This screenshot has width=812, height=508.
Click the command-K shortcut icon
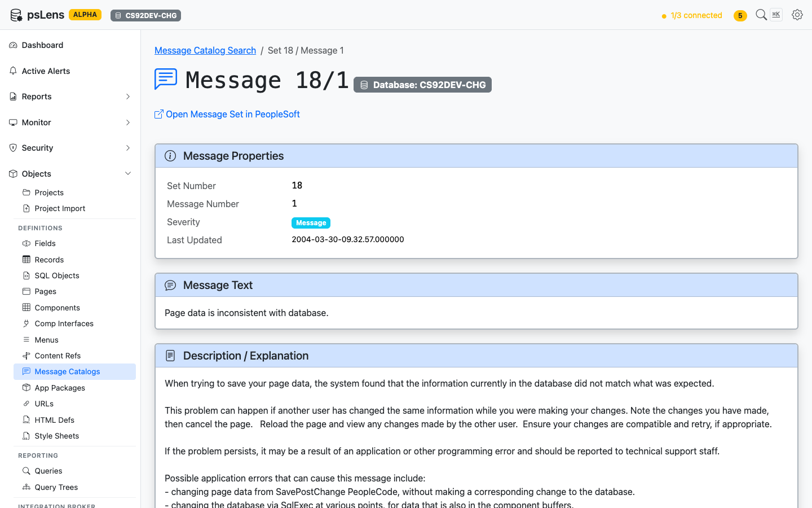pyautogui.click(x=776, y=15)
